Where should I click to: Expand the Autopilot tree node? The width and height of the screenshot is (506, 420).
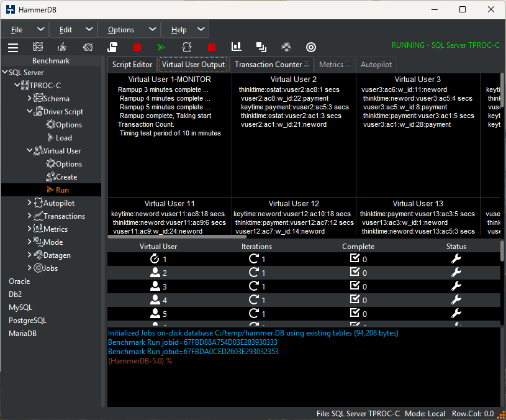29,203
